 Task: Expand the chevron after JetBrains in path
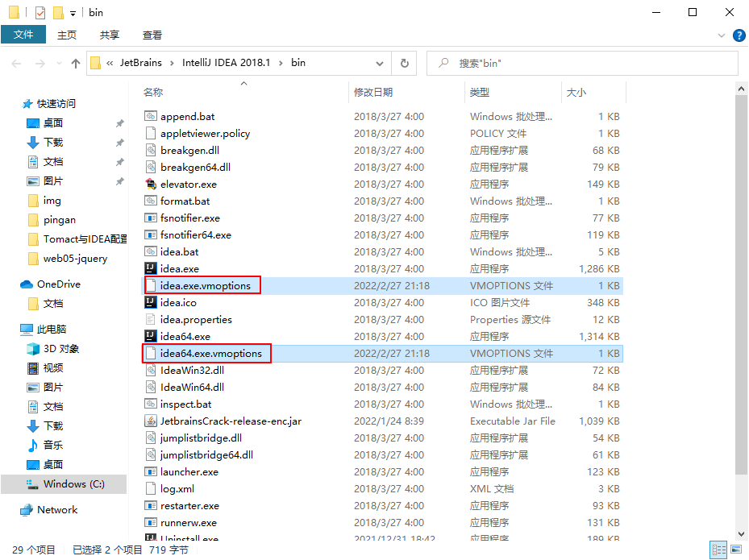coord(172,63)
